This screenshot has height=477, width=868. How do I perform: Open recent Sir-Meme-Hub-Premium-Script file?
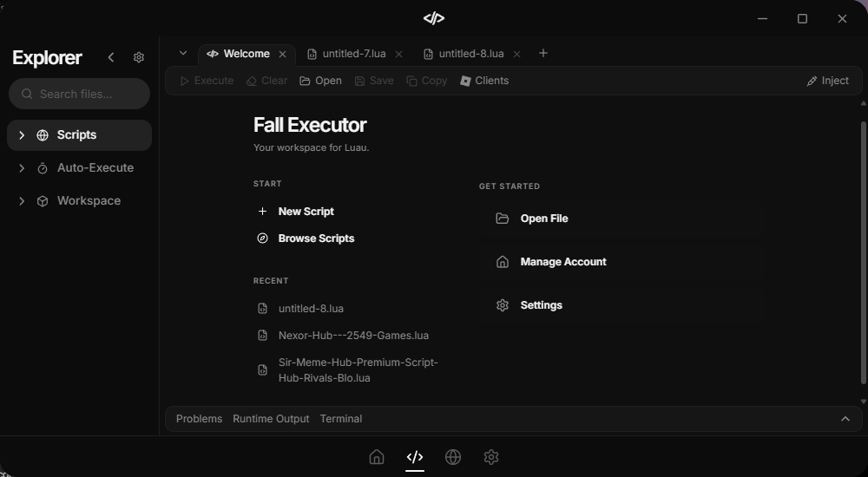coord(358,370)
